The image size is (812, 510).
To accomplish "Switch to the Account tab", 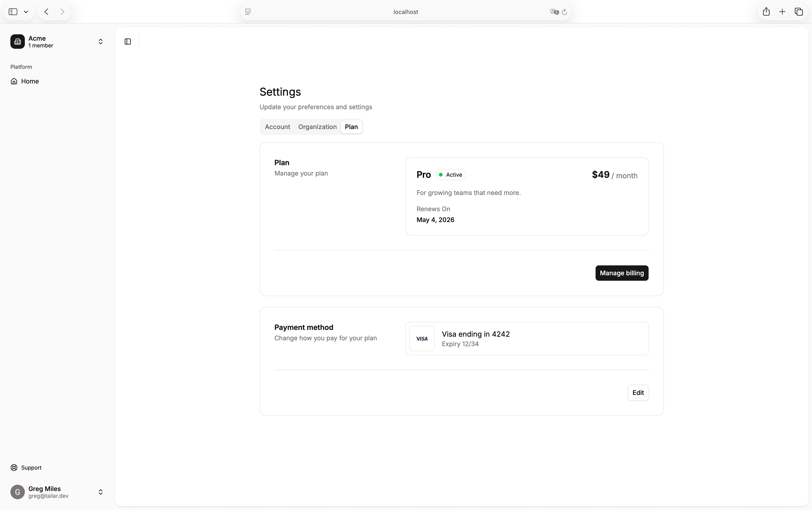I will point(277,127).
